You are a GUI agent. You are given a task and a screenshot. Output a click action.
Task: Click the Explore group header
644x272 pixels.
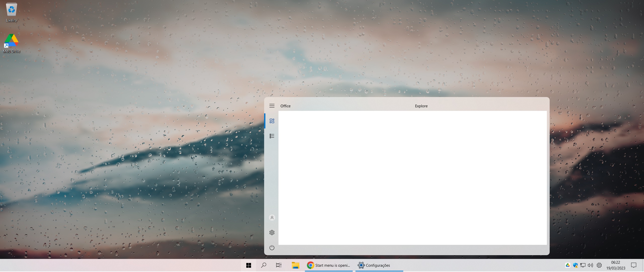pos(421,106)
